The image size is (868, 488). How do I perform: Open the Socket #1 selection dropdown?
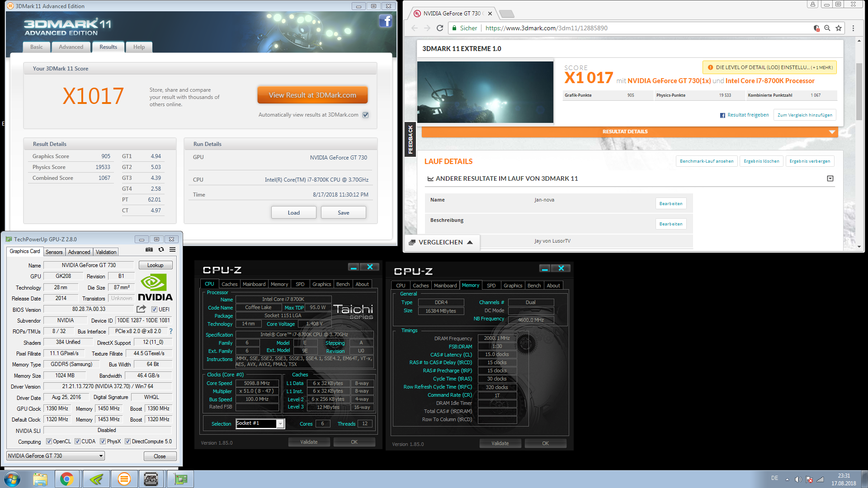[260, 423]
